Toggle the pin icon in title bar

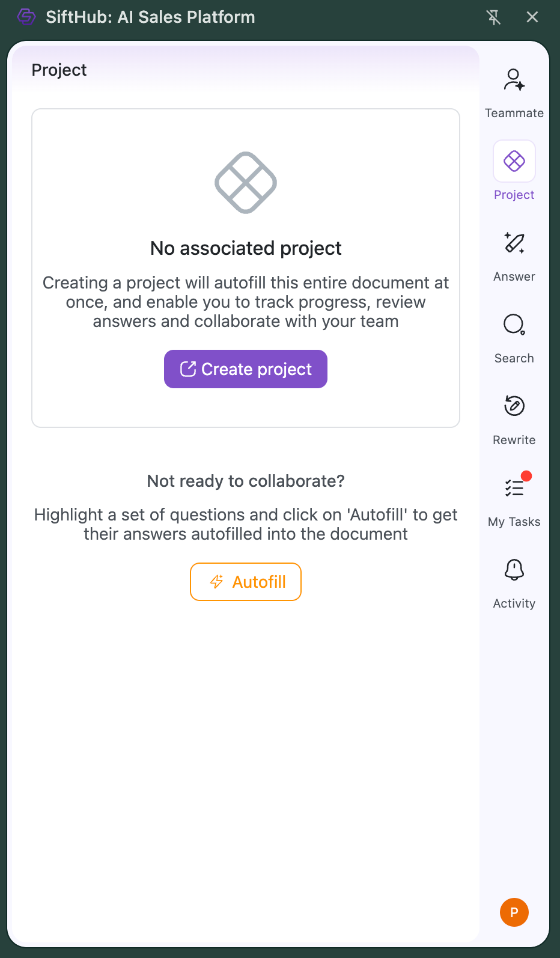click(493, 17)
